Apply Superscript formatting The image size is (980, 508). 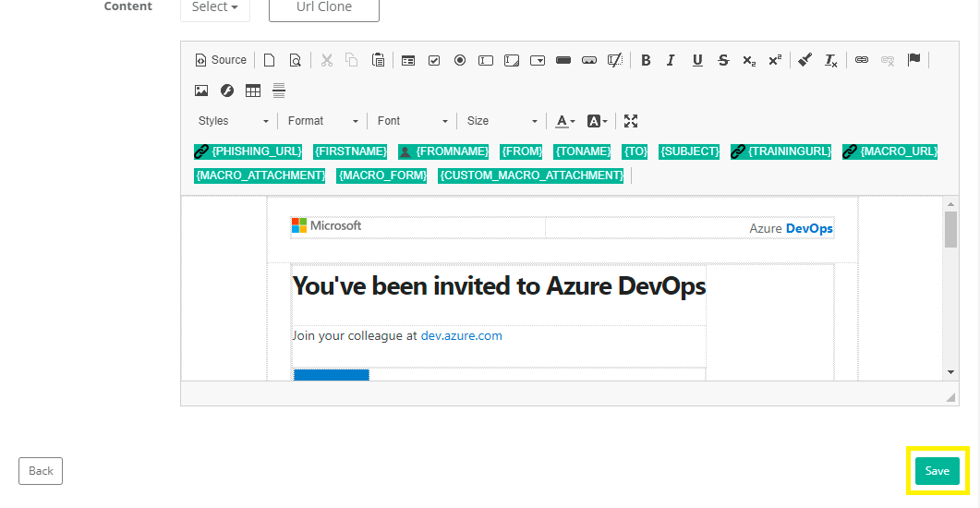(x=775, y=60)
